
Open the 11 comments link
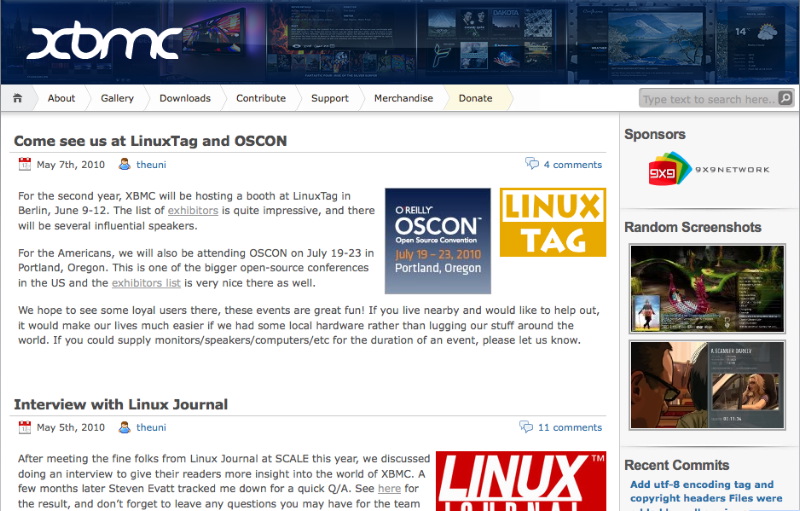[x=569, y=427]
